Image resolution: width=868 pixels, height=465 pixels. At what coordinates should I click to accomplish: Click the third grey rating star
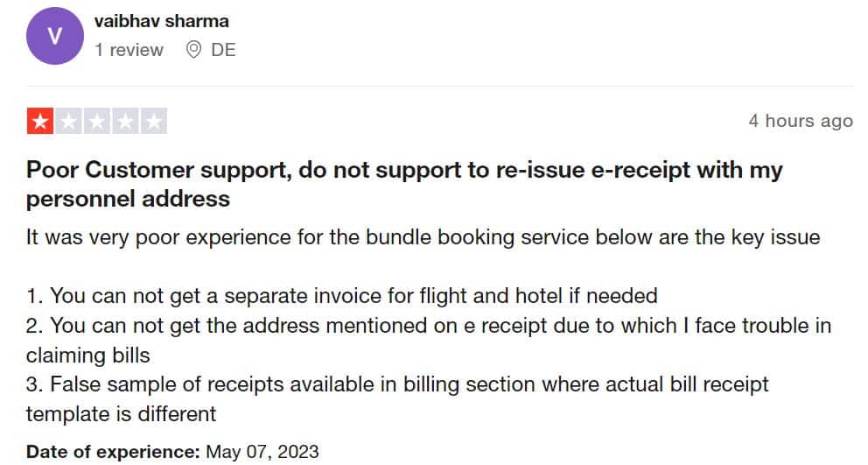click(97, 121)
